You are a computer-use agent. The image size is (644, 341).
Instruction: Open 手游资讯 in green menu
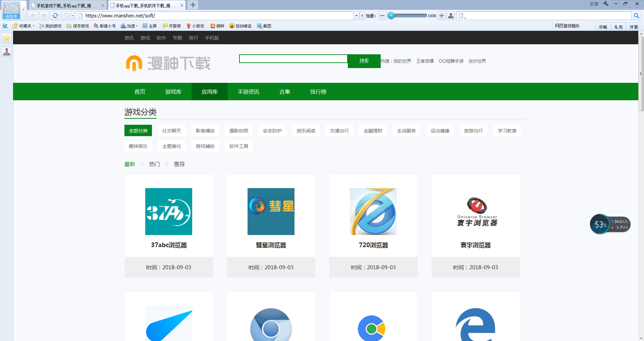(x=249, y=92)
